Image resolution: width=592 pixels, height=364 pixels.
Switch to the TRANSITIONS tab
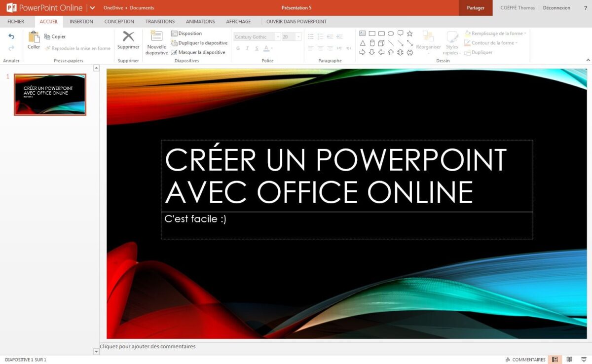tap(160, 22)
